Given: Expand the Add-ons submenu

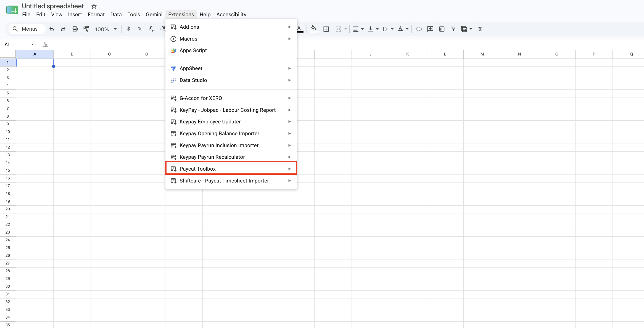Looking at the screenshot, I should (231, 27).
